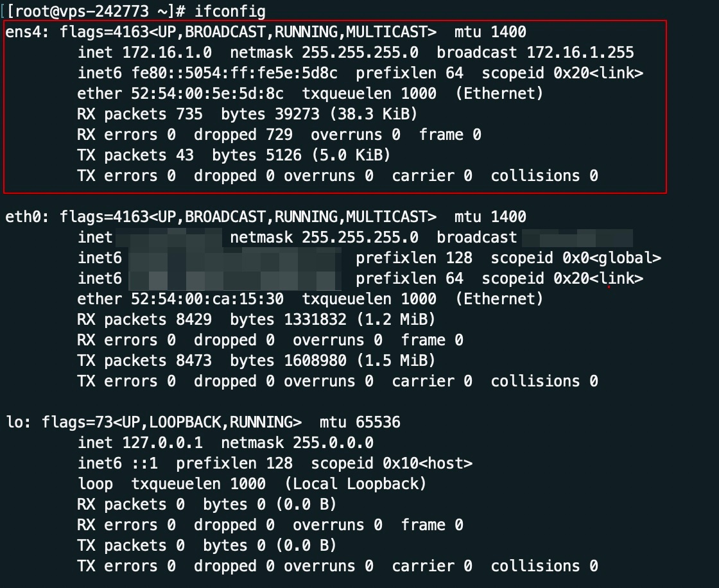Click the fe80::5054:ff:fe5e:5d8c IPv6 address
719x588 pixels.
coord(235,73)
